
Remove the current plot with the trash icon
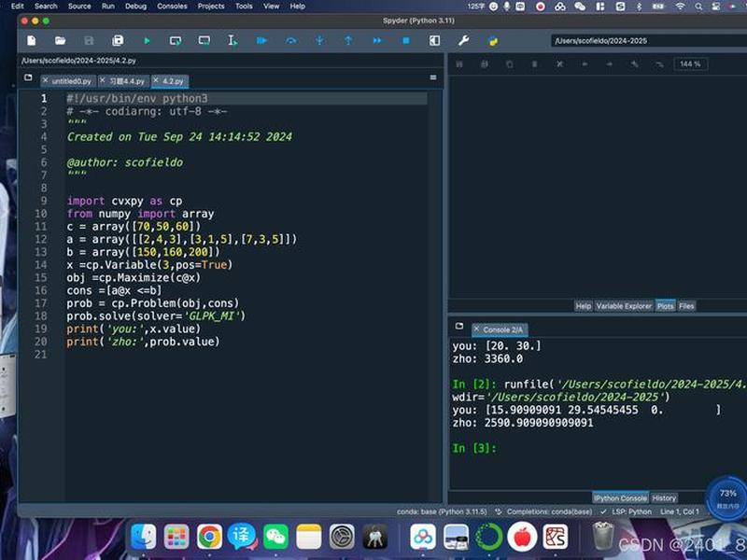point(534,63)
